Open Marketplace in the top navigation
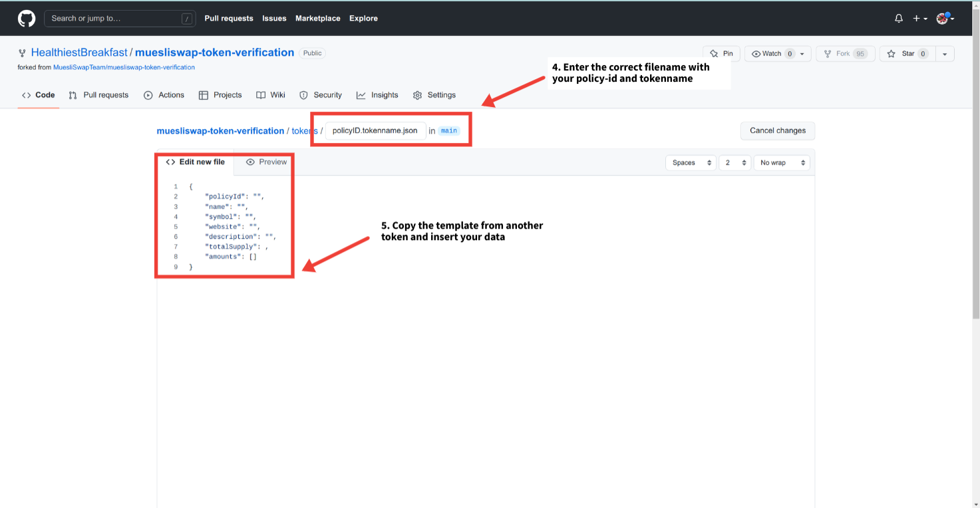This screenshot has height=508, width=980. [318, 19]
